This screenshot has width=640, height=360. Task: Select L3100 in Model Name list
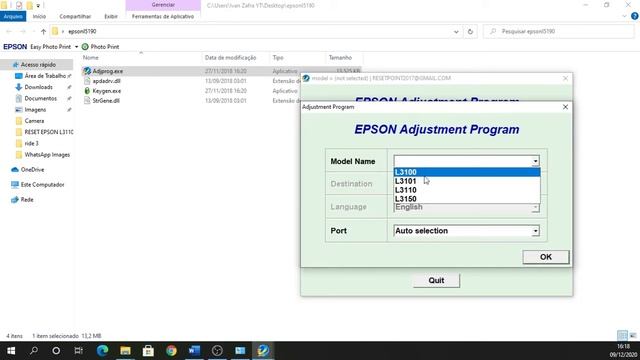pyautogui.click(x=467, y=172)
